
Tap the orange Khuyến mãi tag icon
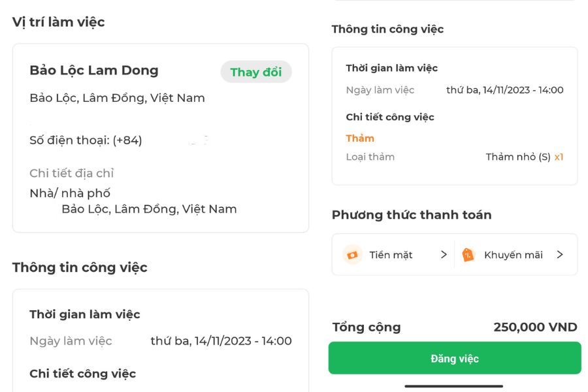coord(468,255)
